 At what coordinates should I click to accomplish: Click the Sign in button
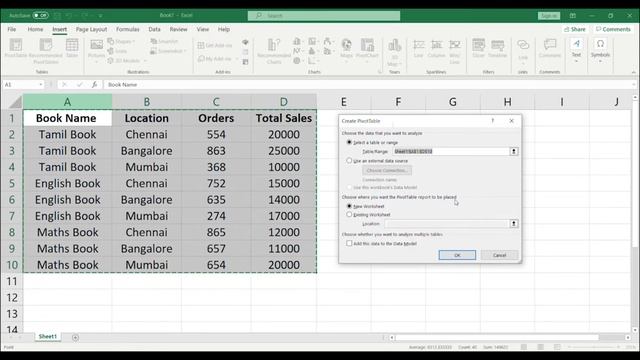coord(549,16)
